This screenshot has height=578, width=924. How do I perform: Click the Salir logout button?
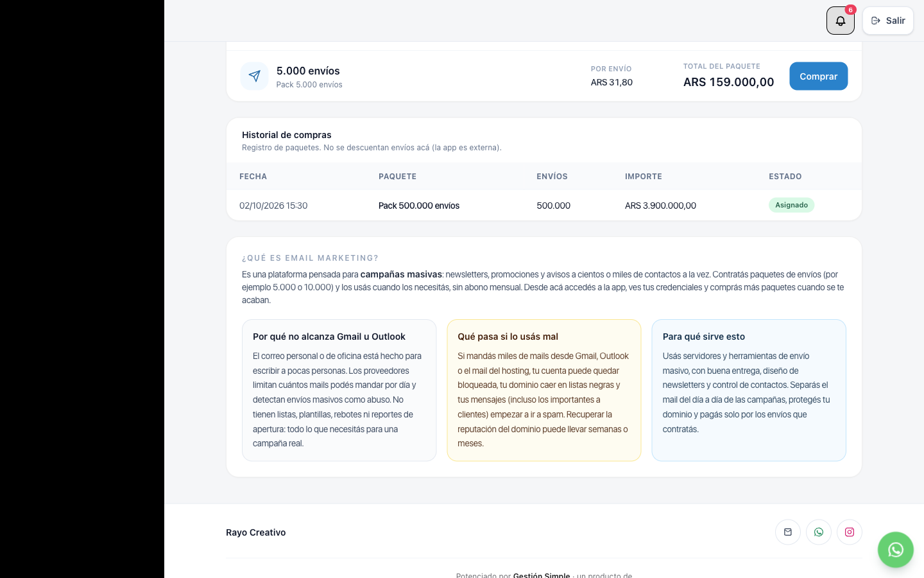(x=888, y=21)
